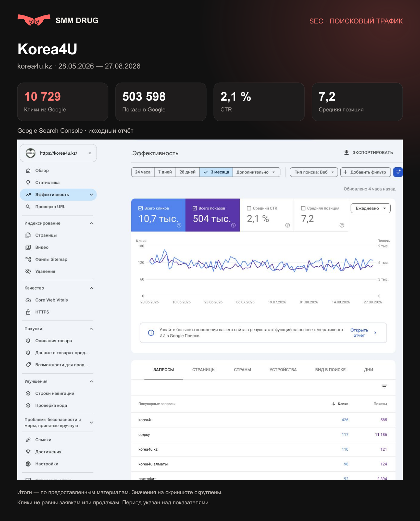
Task: Click the Файлы Sitemap icon
Action: pos(28,259)
